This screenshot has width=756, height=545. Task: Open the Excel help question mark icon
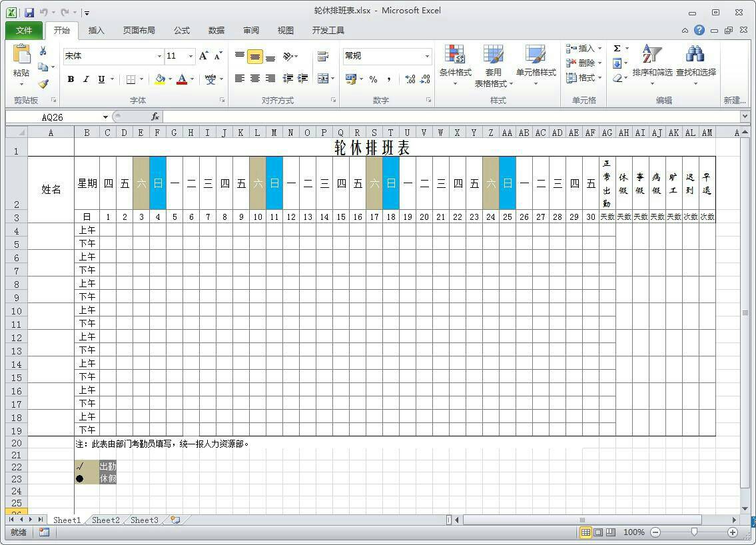click(x=699, y=30)
